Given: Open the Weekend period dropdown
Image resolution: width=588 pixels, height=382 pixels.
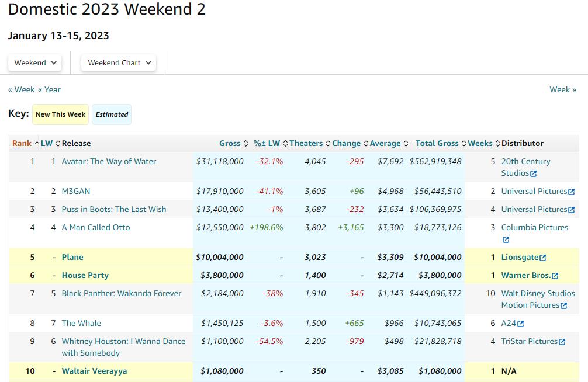Looking at the screenshot, I should pyautogui.click(x=35, y=62).
